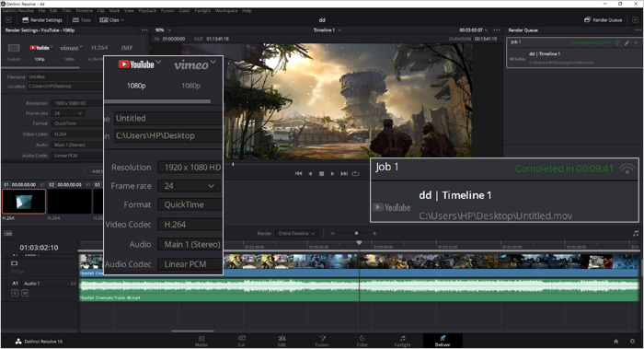644x349 pixels.
Task: Zoom out timeline with minus icon
Action: (x=332, y=234)
